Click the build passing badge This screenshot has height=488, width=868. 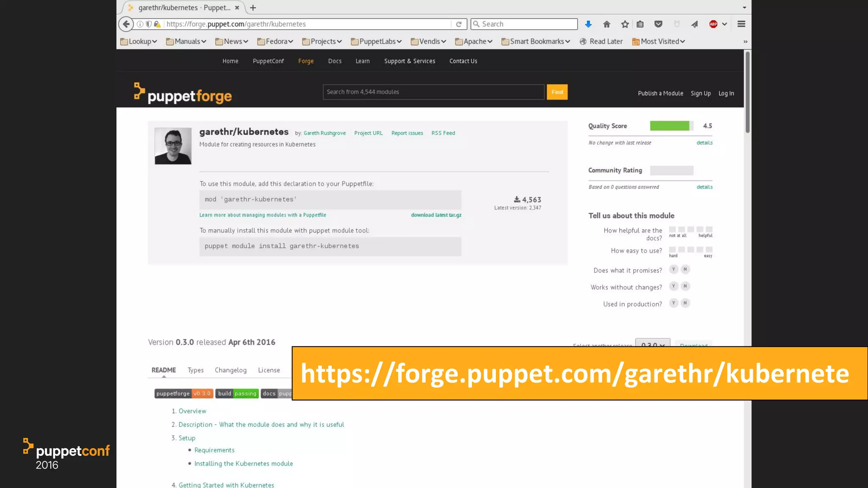tap(237, 394)
